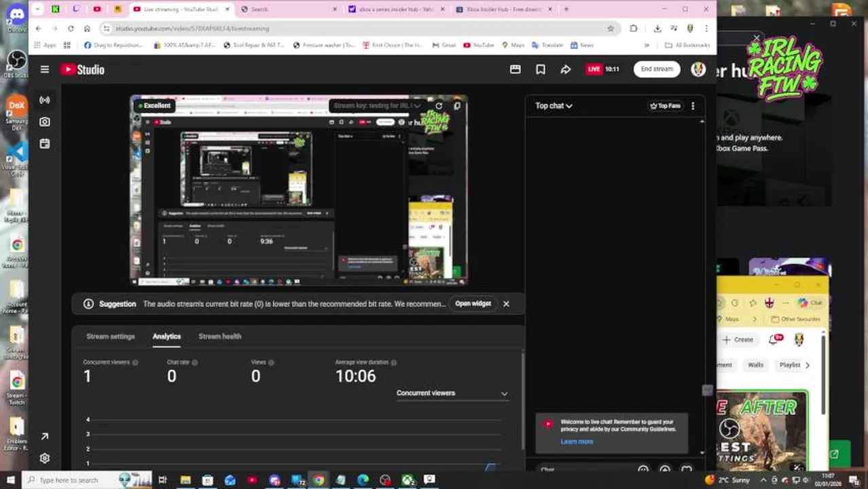Dismiss the audio bitrate suggestion

coord(506,304)
